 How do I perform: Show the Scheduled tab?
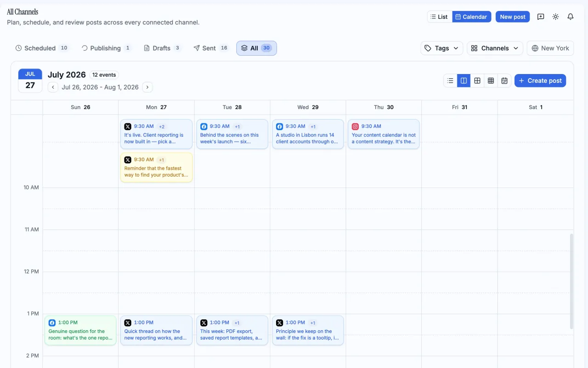click(42, 48)
